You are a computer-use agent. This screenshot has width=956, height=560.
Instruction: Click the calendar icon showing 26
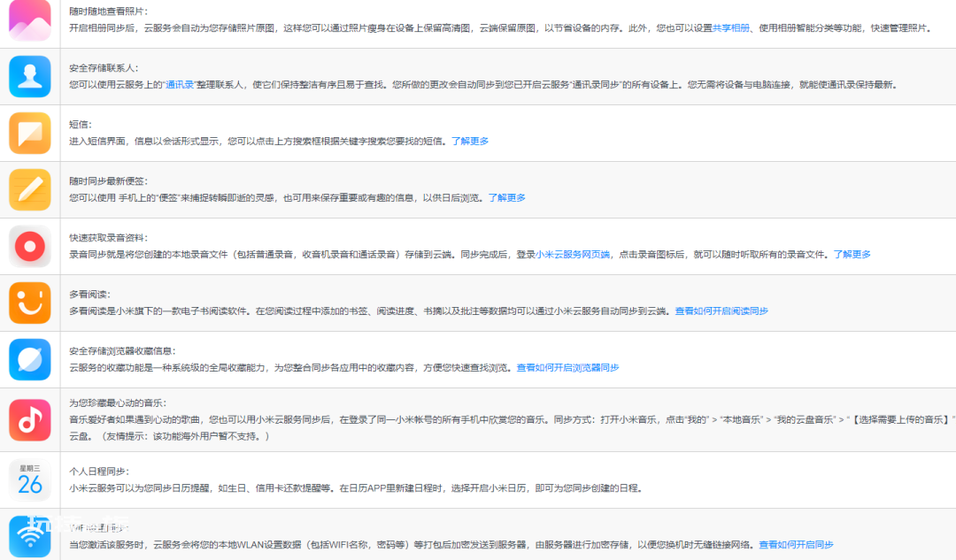(30, 480)
